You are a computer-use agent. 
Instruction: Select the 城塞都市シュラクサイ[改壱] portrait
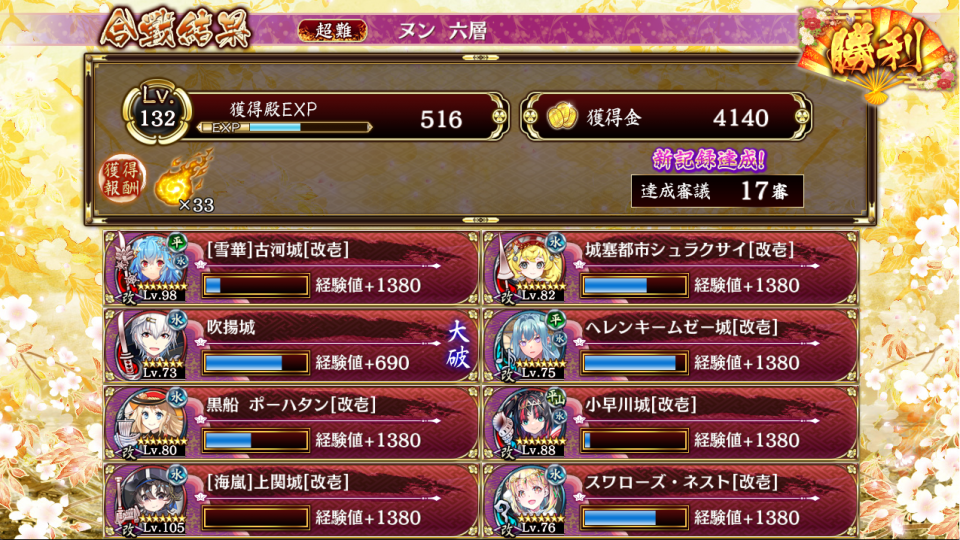tap(530, 268)
